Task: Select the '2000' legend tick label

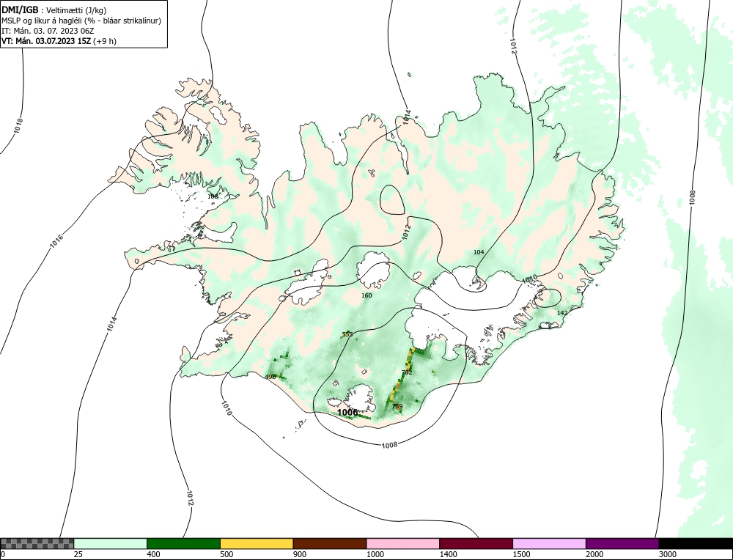Action: [594, 554]
